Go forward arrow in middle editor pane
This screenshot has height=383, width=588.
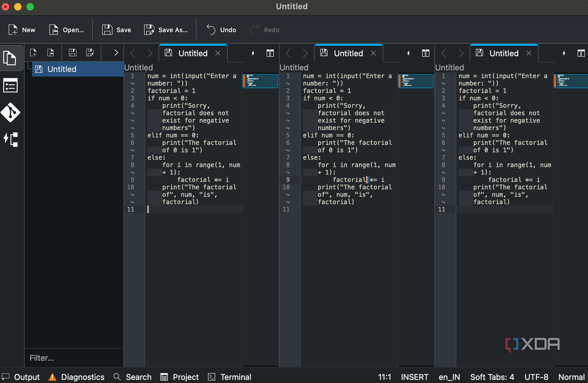click(x=305, y=54)
